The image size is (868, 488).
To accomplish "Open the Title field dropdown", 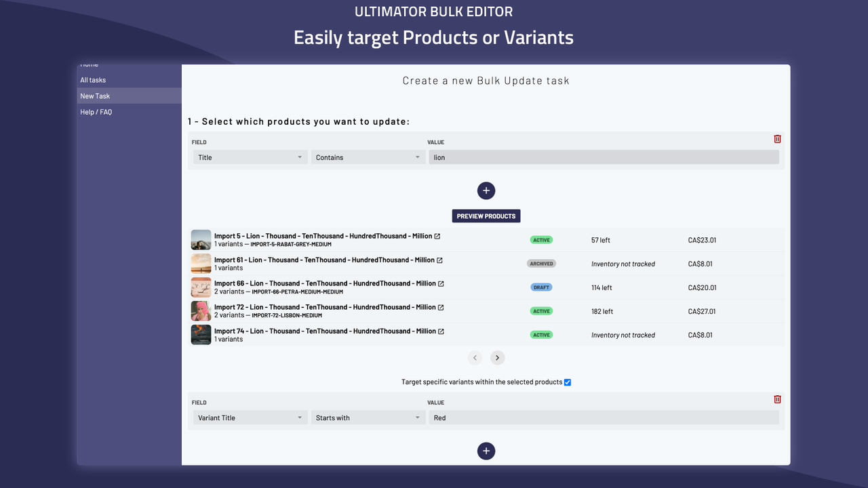I will tap(249, 157).
